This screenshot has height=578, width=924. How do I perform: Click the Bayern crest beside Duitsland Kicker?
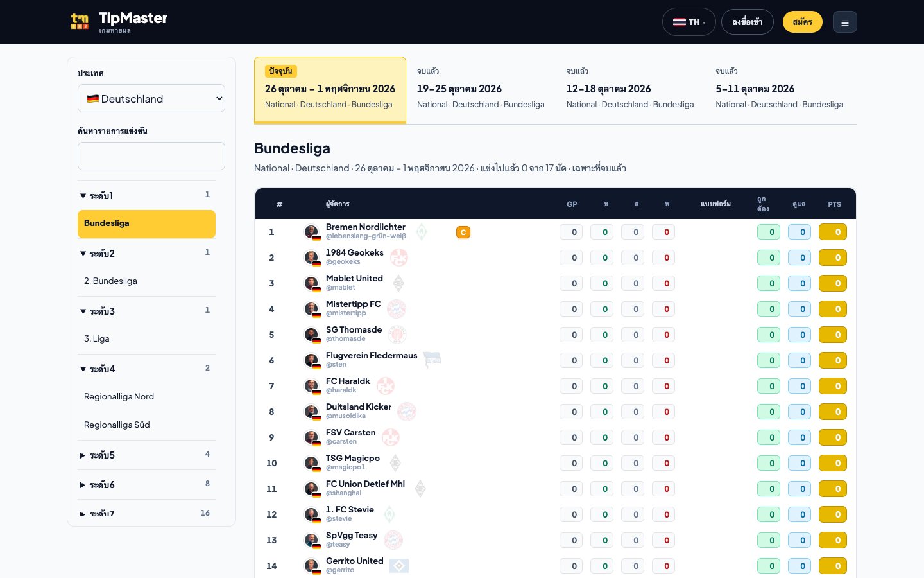coord(407,412)
